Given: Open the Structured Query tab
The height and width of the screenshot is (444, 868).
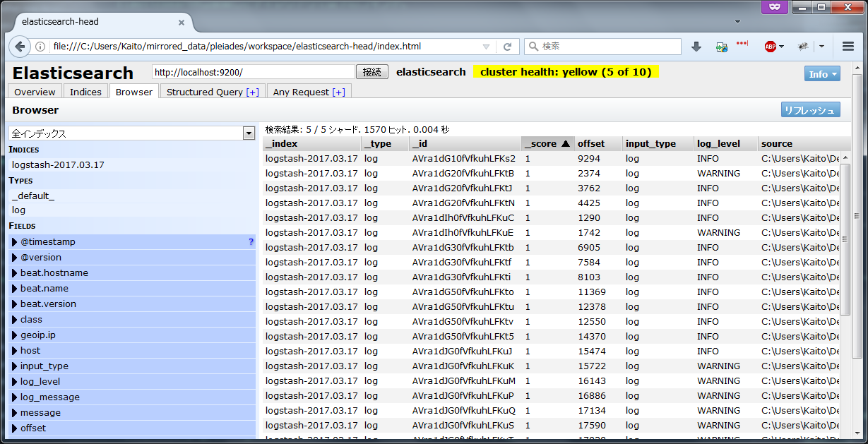Looking at the screenshot, I should click(x=213, y=92).
